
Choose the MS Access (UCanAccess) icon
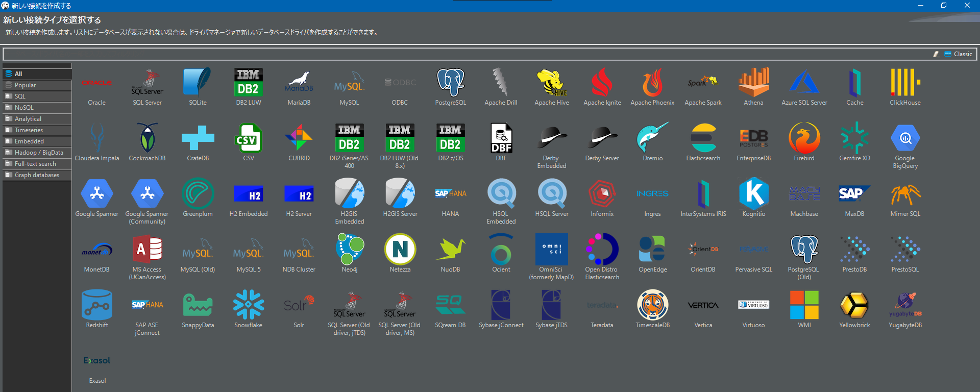tap(147, 250)
